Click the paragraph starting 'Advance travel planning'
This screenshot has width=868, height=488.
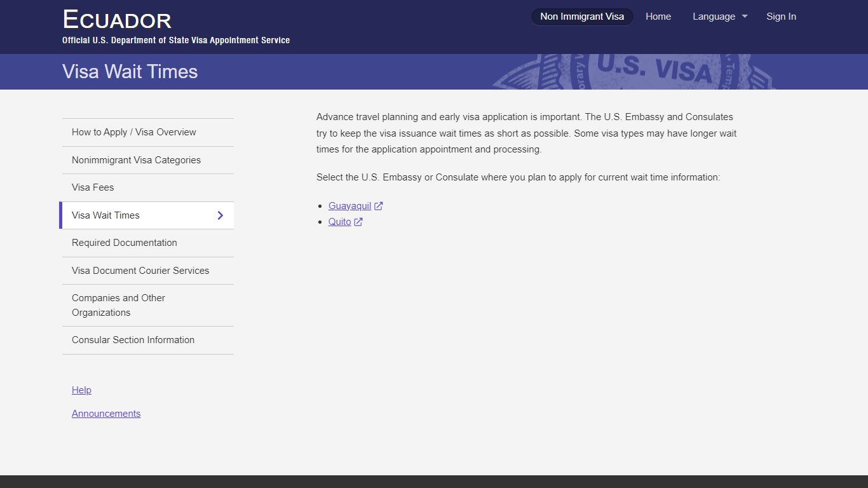click(527, 133)
